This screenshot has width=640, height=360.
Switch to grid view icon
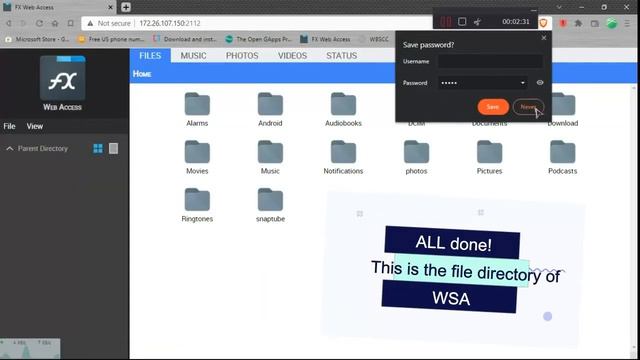(x=98, y=149)
